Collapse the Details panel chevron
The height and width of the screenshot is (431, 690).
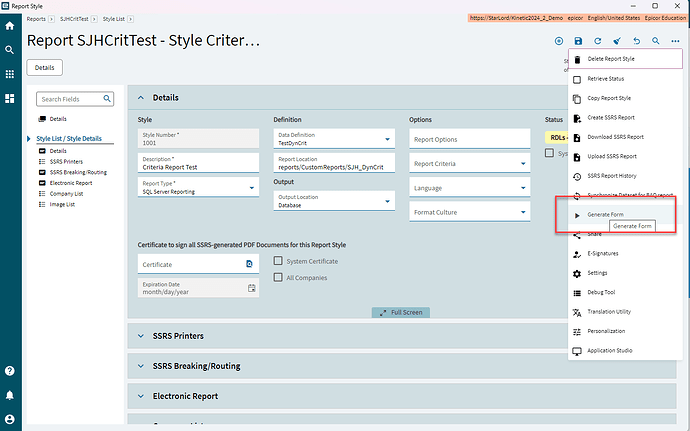click(141, 98)
